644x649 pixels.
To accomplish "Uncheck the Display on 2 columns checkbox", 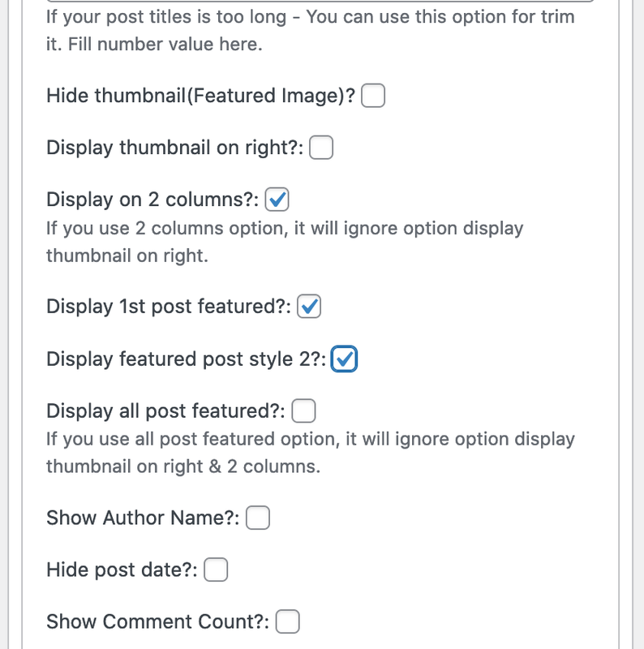I will 277,200.
